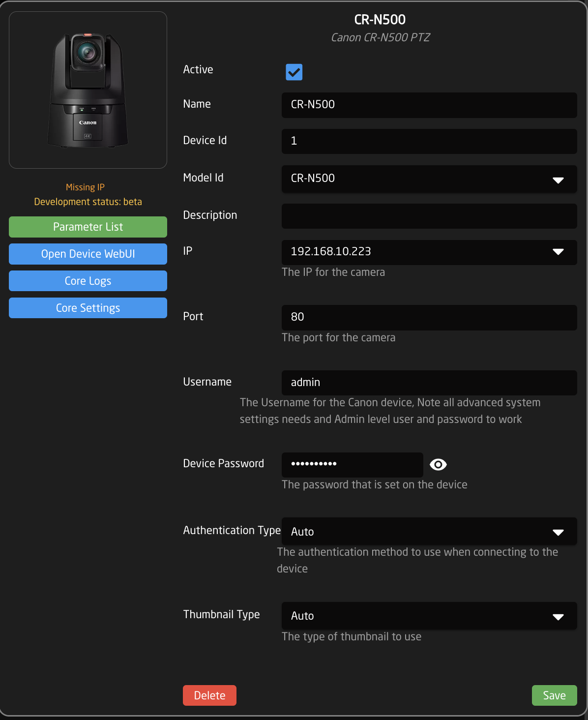Click the camera thumbnail image
Viewport: 588px width, 720px height.
pos(88,89)
